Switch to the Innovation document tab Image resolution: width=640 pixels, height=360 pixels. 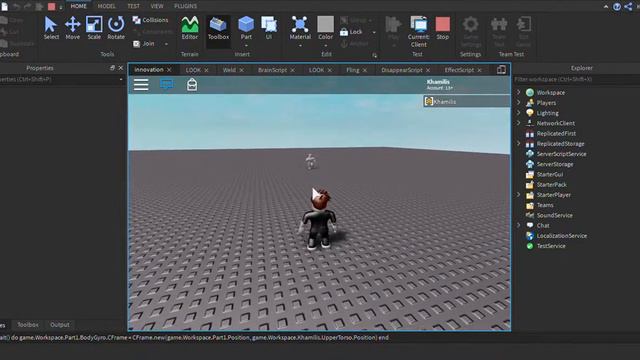click(149, 70)
